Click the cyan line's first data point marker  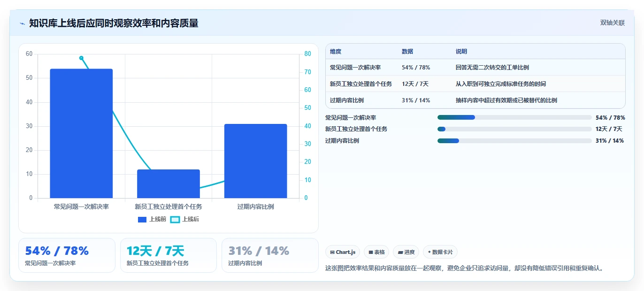[81, 58]
